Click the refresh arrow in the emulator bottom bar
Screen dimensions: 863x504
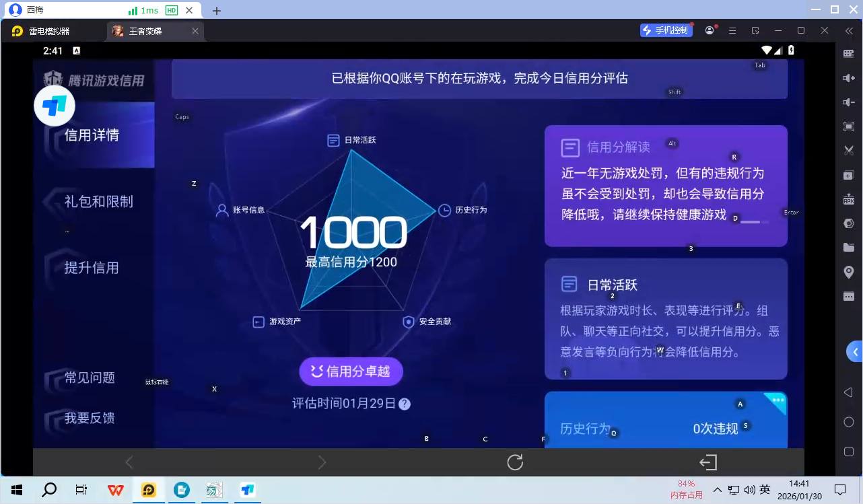coord(514,462)
